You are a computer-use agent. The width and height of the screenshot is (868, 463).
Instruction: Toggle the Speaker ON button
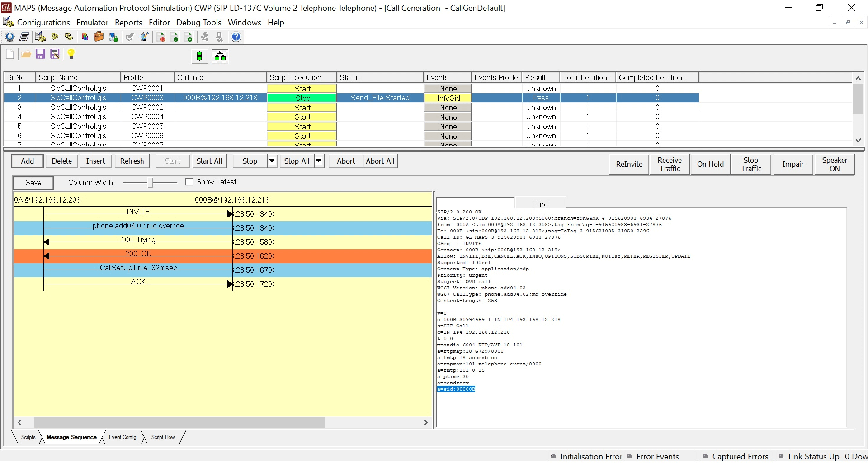tap(835, 164)
